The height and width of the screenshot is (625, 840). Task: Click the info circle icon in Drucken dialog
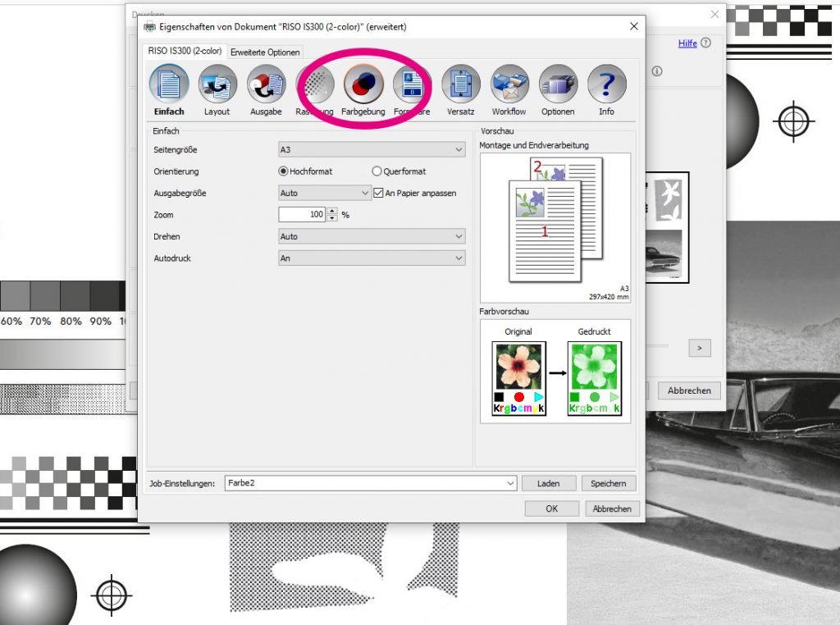(657, 71)
